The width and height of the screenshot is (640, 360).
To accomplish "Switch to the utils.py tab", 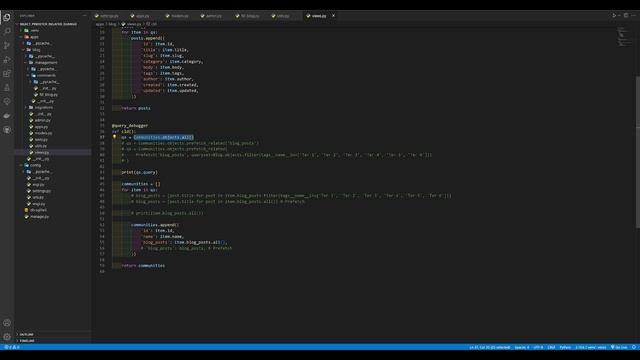I will click(x=281, y=16).
